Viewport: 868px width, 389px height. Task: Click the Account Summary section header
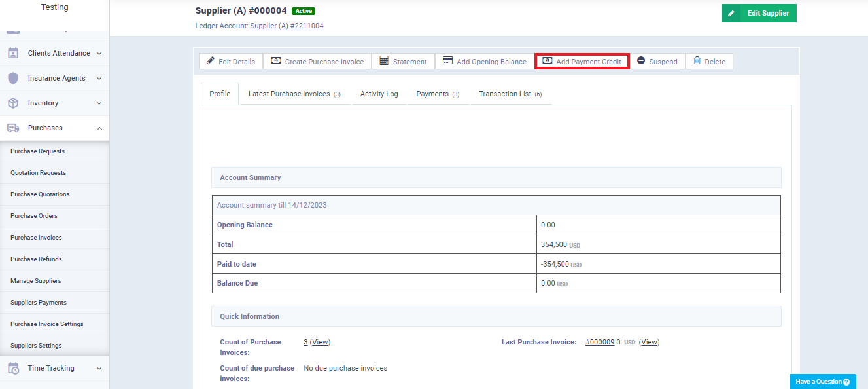pos(496,177)
